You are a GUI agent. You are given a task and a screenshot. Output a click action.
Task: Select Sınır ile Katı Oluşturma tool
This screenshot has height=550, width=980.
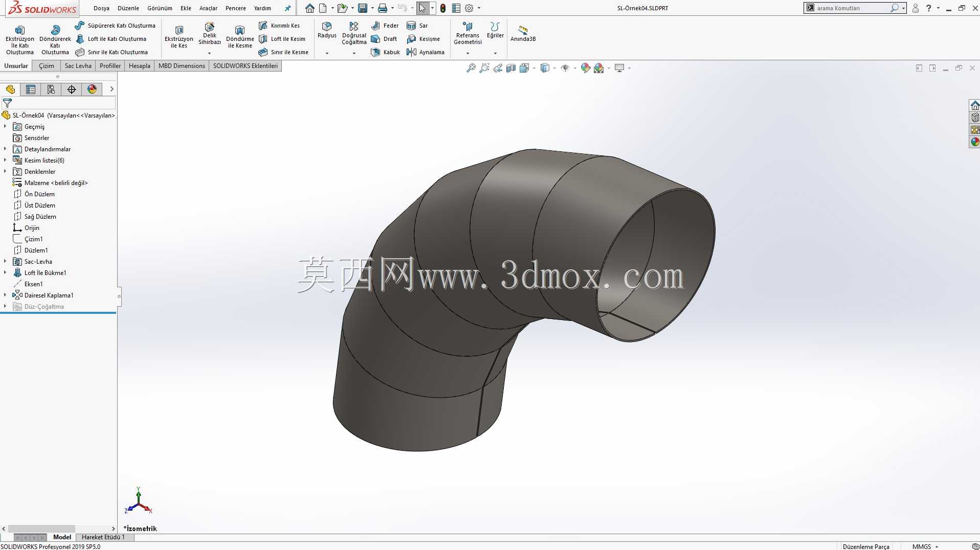point(112,52)
